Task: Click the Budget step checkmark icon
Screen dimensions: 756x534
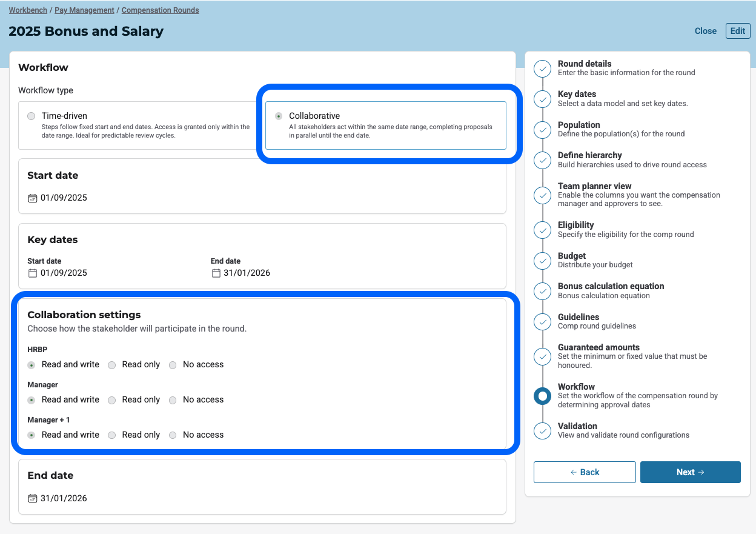Action: pyautogui.click(x=543, y=261)
